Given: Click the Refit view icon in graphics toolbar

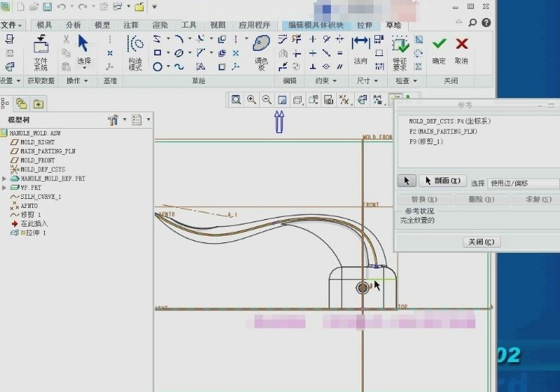Looking at the screenshot, I should tap(236, 99).
